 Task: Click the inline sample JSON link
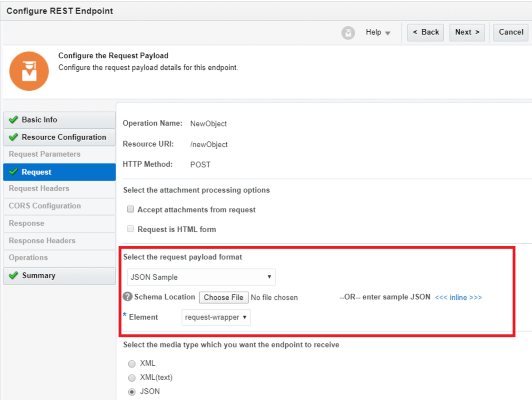(458, 297)
